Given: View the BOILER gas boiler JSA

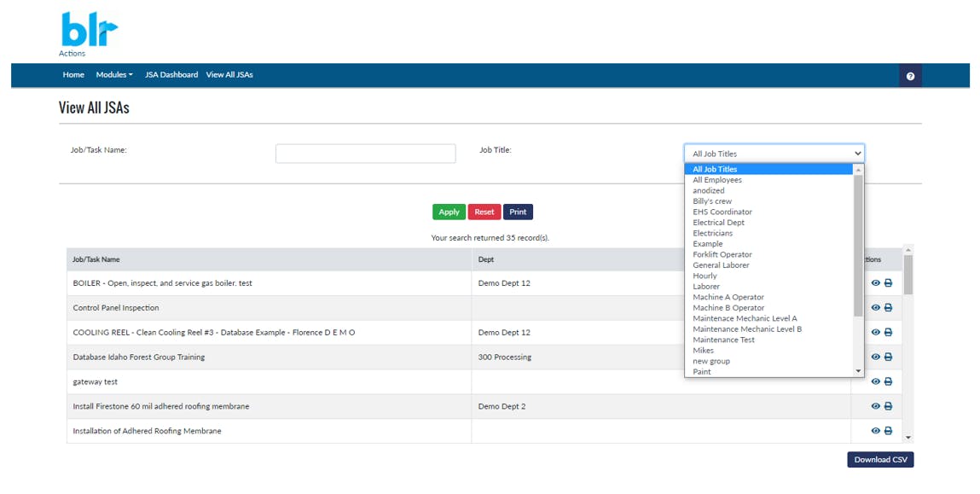Looking at the screenshot, I should point(876,283).
